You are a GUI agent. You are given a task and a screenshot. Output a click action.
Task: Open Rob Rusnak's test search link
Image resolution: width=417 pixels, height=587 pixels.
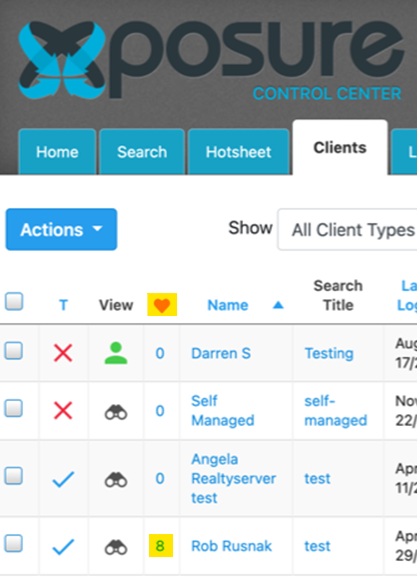point(317,546)
